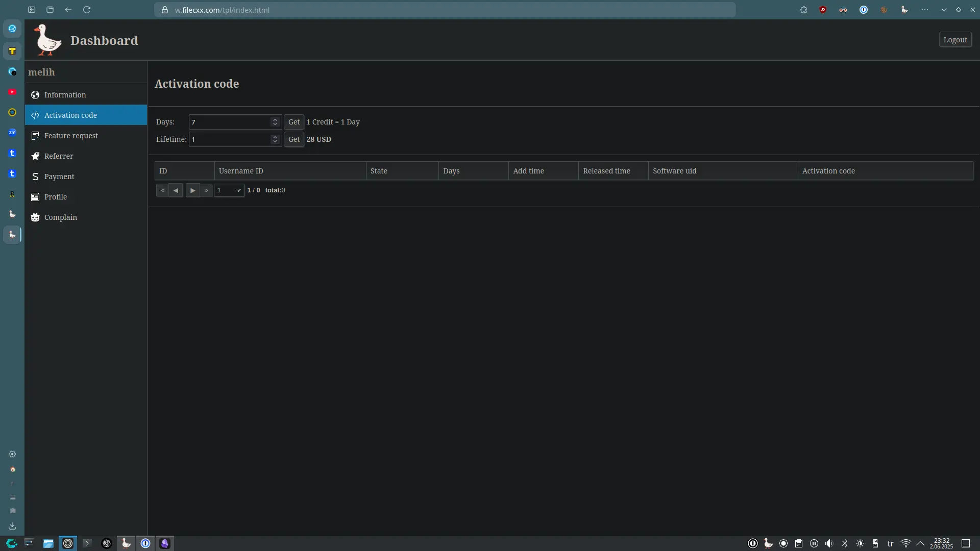Open Feature request page
Viewport: 980px width, 551px height.
click(86, 136)
